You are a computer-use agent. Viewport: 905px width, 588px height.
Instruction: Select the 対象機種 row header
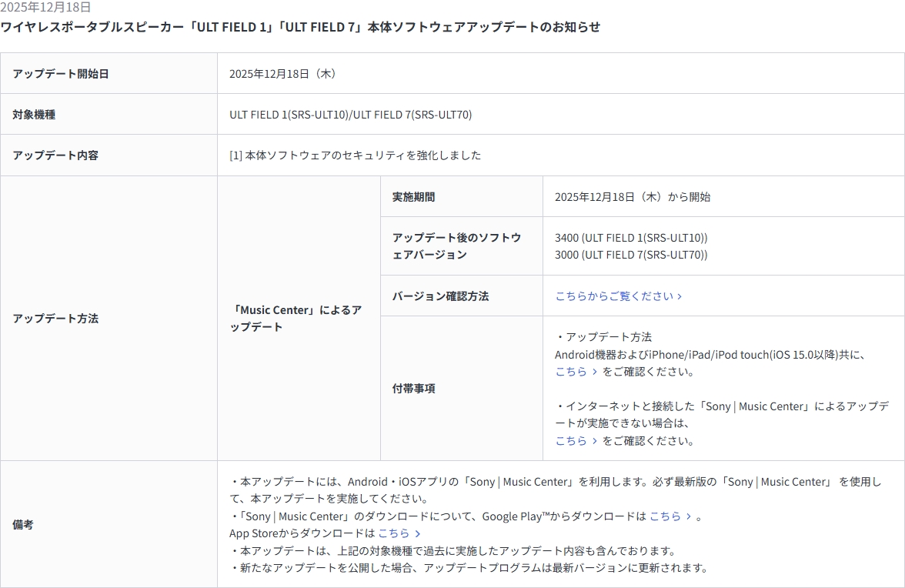(x=34, y=115)
